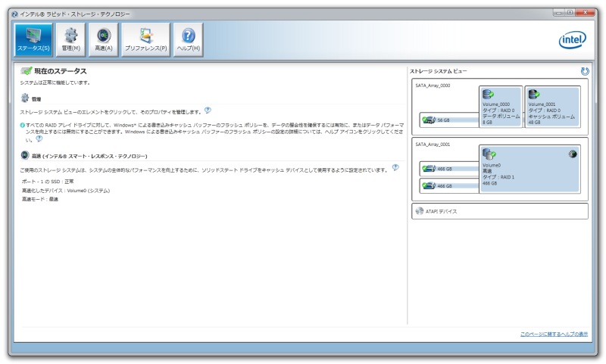This screenshot has height=364, width=606.
Task: Select the 56 GB disk in SATA_Array_0000
Action: tap(449, 120)
